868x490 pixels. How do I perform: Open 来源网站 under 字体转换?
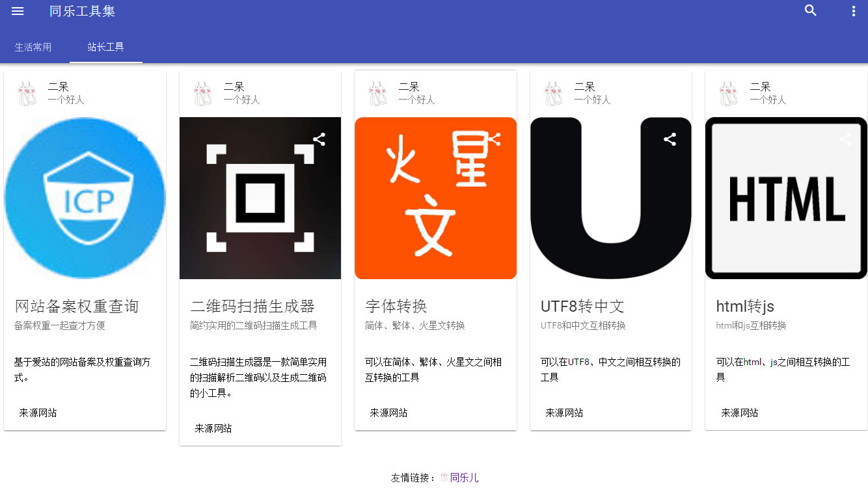click(388, 413)
